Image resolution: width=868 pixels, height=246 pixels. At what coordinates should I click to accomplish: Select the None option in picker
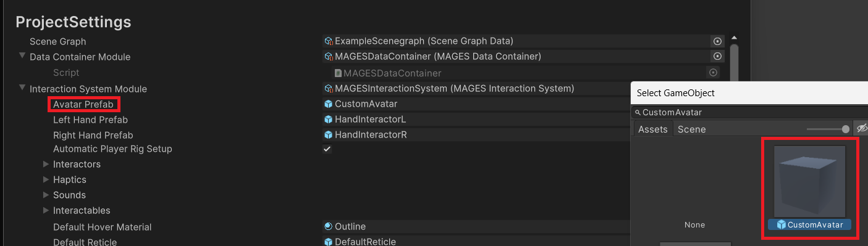coord(694,225)
